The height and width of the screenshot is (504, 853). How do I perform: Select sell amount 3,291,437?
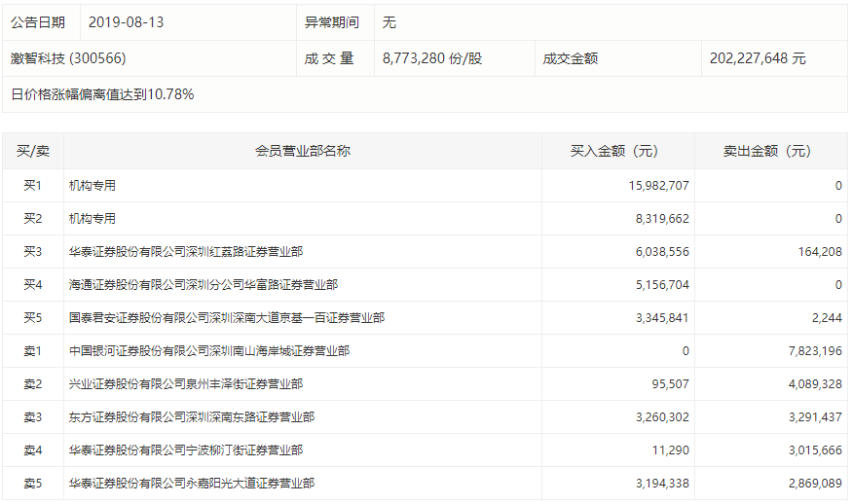pyautogui.click(x=815, y=417)
